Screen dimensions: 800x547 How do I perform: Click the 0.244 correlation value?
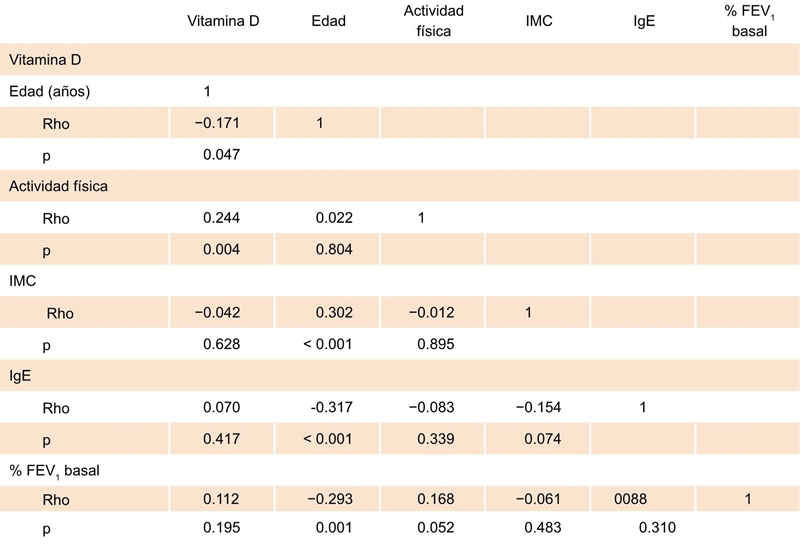[223, 218]
